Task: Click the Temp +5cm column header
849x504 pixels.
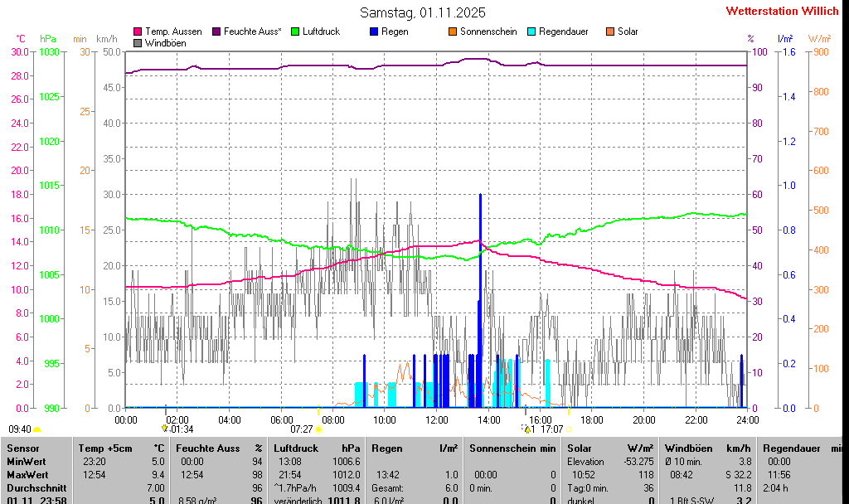Action: [122, 448]
